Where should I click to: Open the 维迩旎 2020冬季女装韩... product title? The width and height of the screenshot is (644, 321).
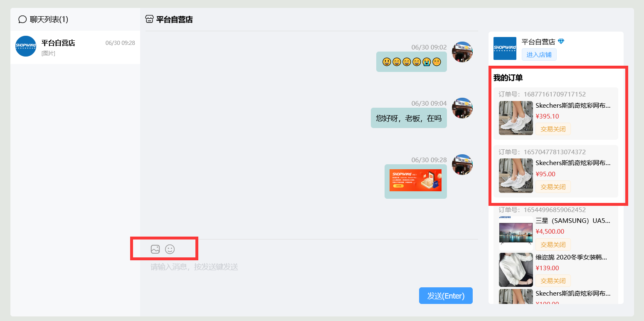coord(571,257)
